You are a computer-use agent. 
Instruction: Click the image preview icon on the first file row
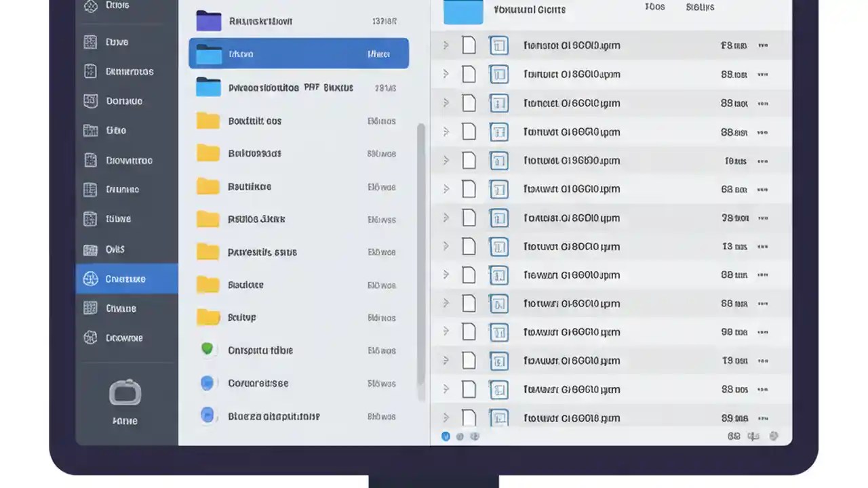tap(499, 45)
